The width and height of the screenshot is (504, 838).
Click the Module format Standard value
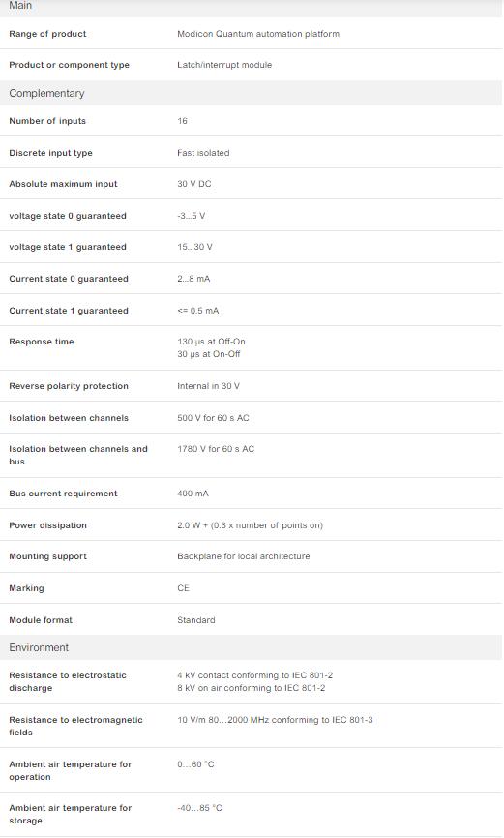(x=196, y=620)
